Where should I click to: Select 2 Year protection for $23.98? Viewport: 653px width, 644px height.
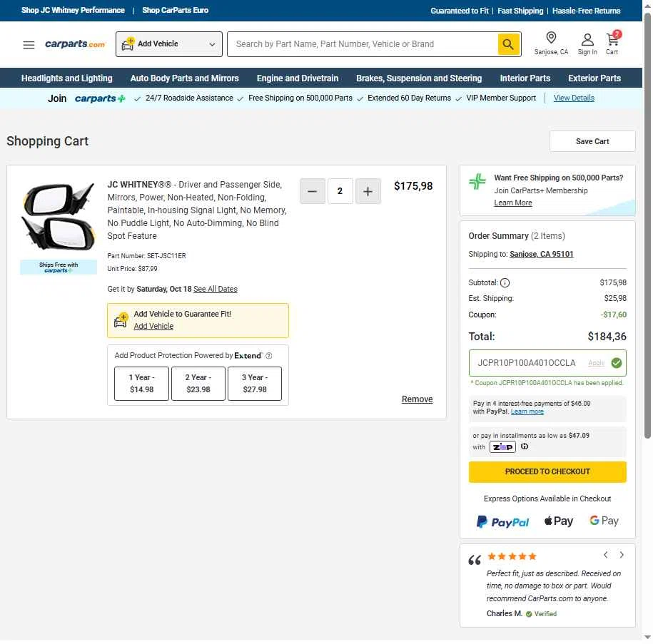(198, 384)
